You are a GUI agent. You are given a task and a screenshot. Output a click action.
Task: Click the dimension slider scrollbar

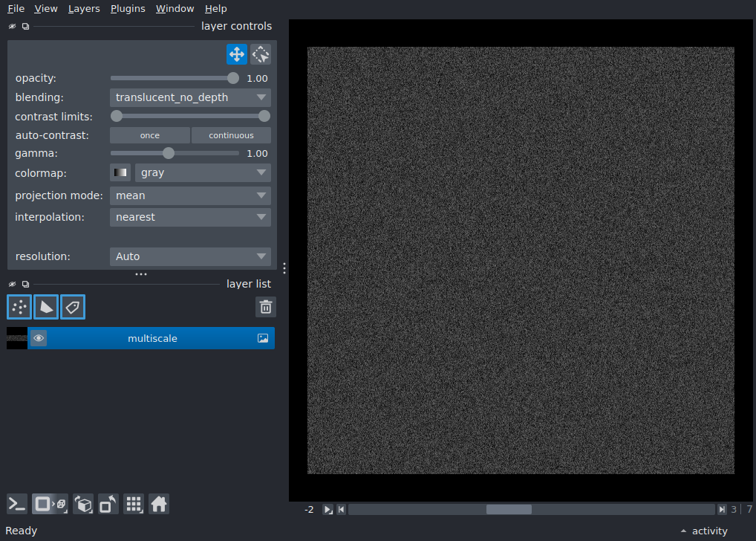click(531, 510)
